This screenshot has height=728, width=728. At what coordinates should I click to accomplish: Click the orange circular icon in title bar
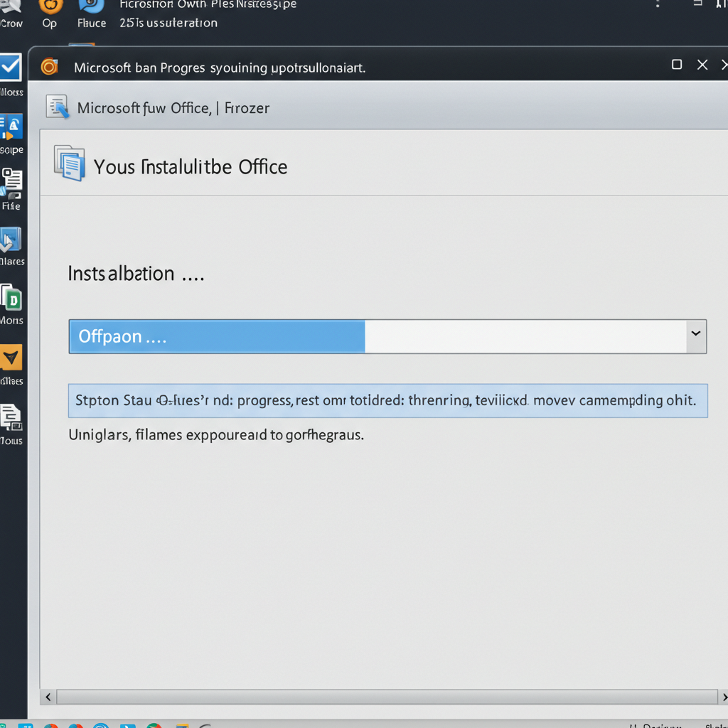(x=49, y=67)
